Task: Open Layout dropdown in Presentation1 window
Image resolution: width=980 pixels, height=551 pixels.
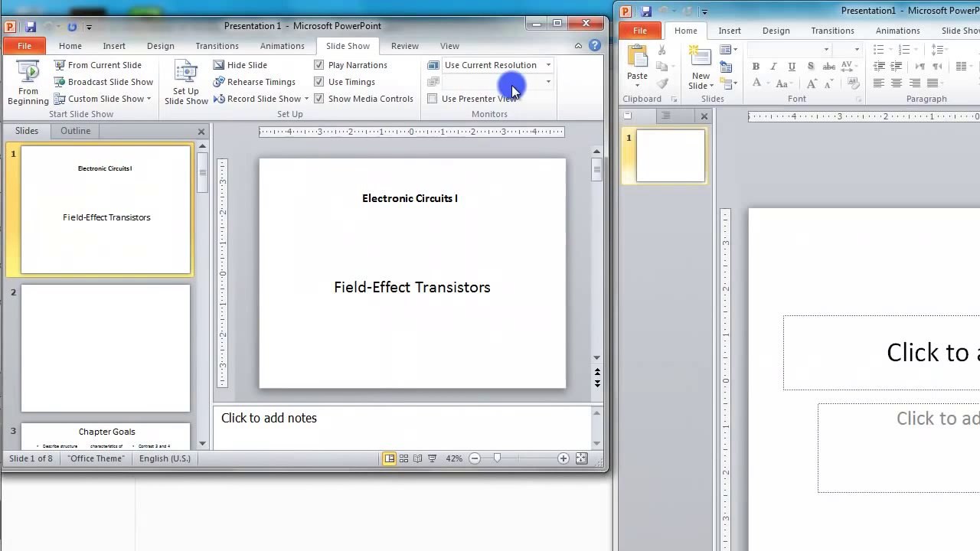Action: point(728,50)
